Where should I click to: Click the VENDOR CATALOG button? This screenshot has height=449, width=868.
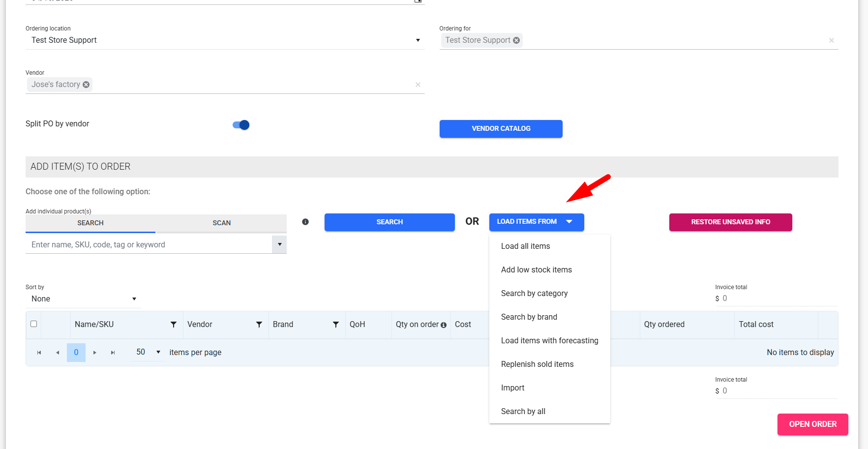pyautogui.click(x=501, y=129)
